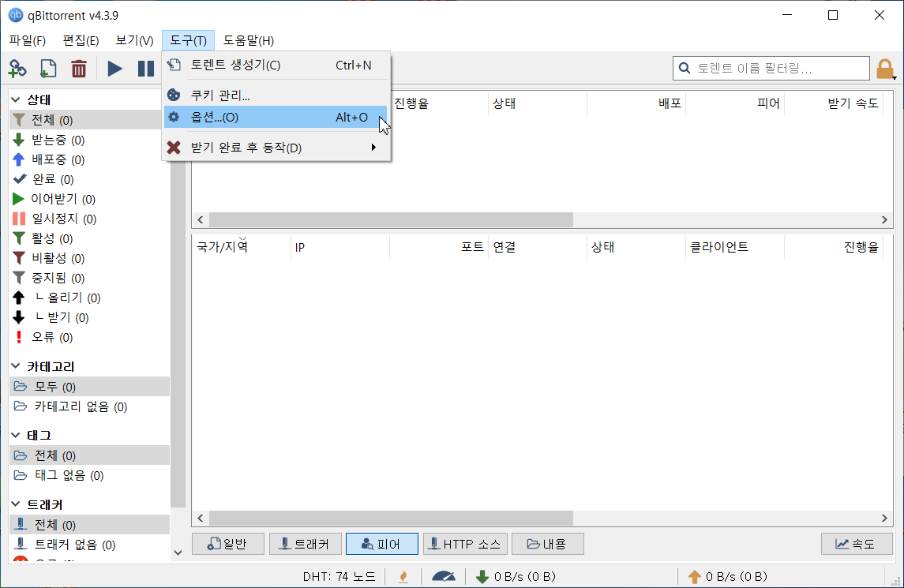This screenshot has height=588, width=904.
Task: Sort by 국가/지역 column header
Action: [242, 247]
